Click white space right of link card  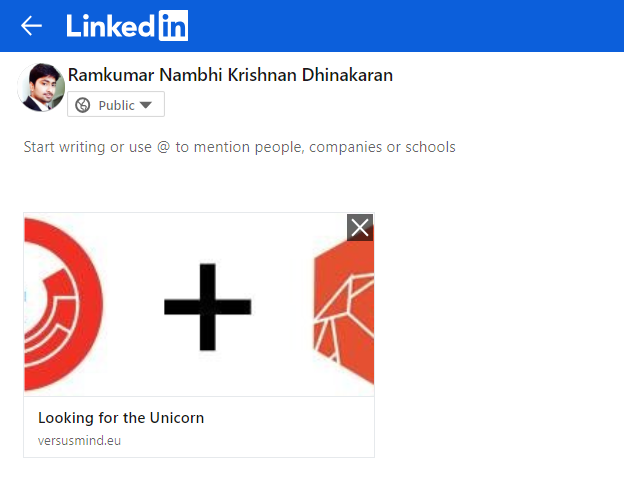497,334
